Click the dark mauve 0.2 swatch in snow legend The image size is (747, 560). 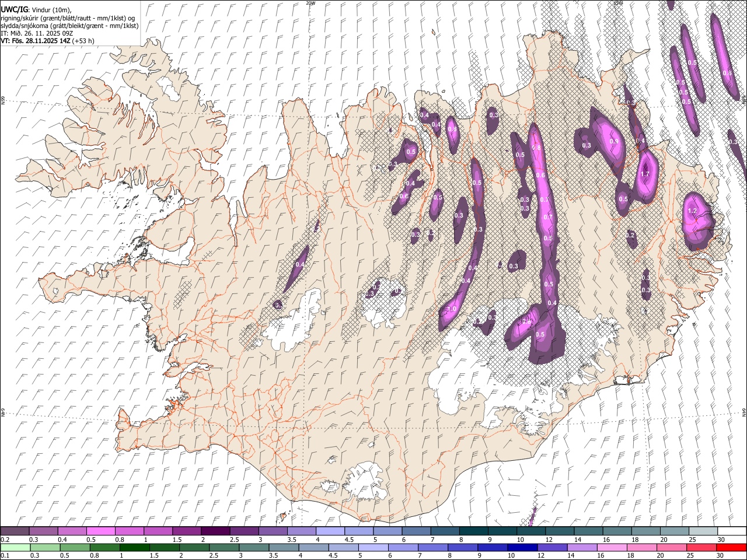[15, 531]
